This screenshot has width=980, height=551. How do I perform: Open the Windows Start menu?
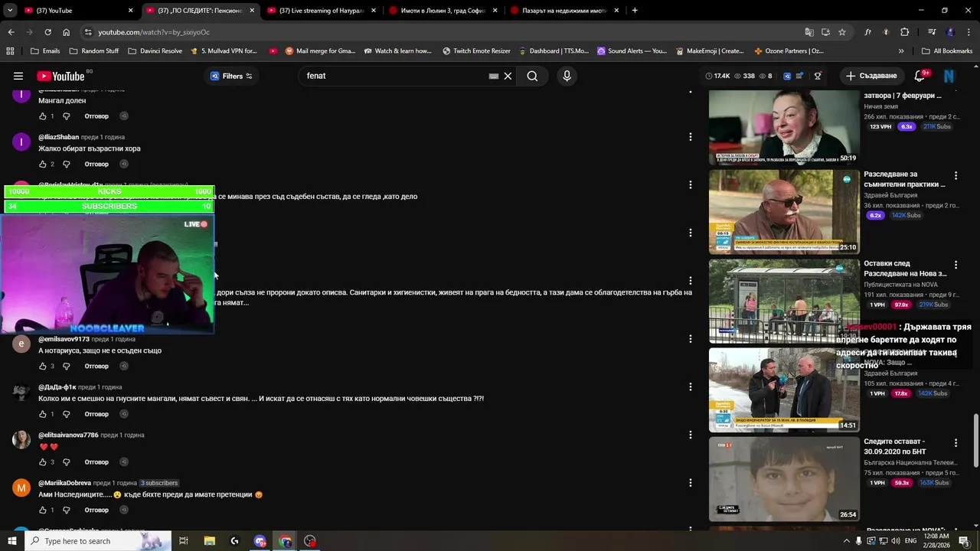pos(11,541)
